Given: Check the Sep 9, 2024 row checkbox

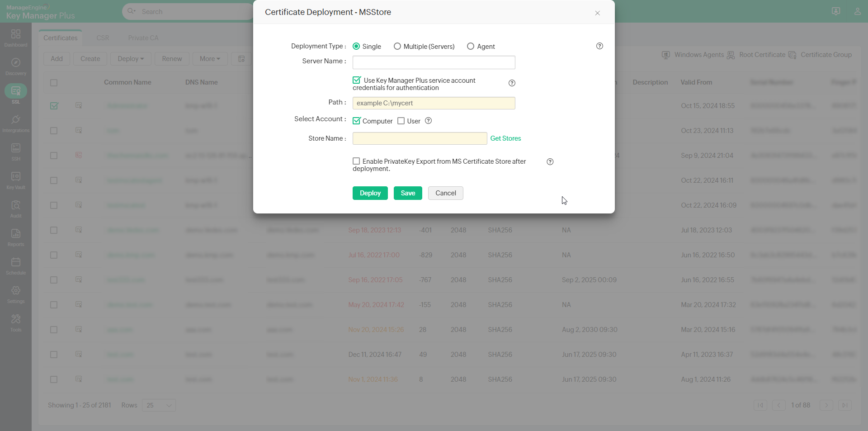Looking at the screenshot, I should tap(54, 156).
